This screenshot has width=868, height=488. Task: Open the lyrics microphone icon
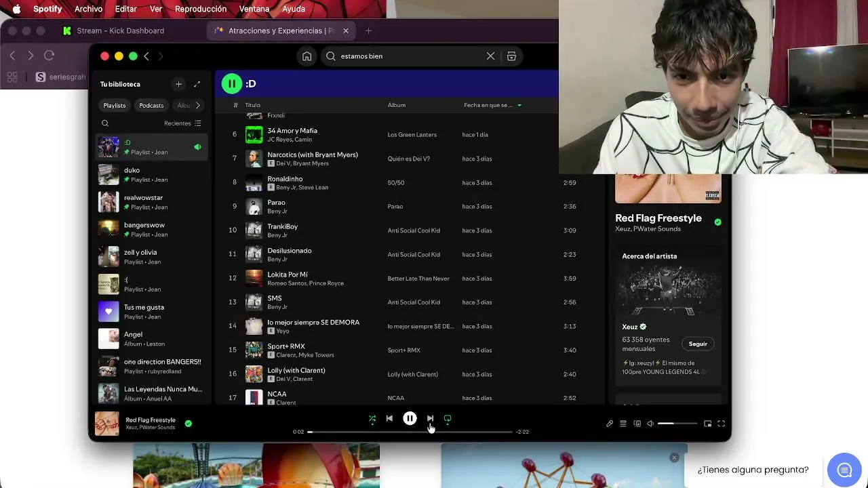[610, 424]
